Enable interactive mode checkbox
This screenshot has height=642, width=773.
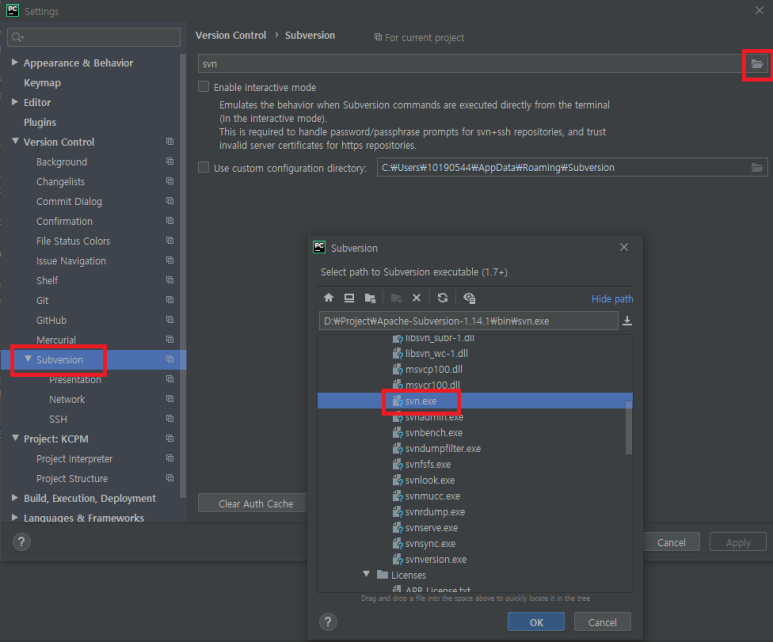click(x=203, y=87)
